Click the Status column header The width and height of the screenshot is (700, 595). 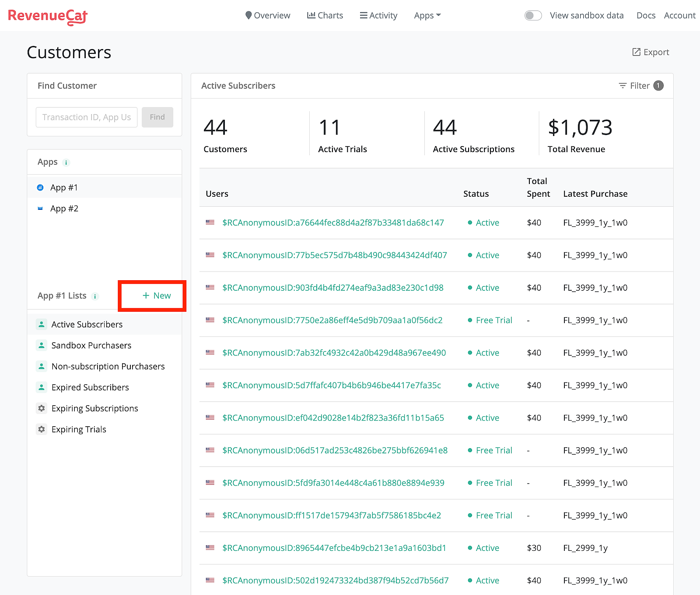pos(476,194)
